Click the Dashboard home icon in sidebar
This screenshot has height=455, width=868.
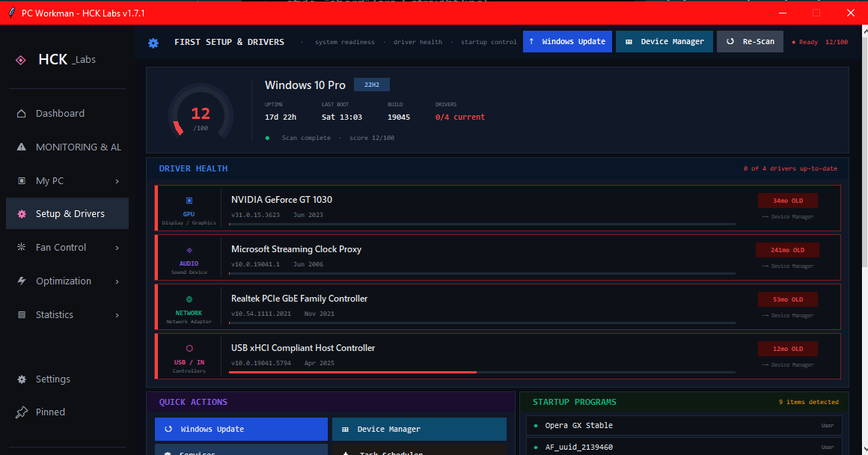(21, 114)
